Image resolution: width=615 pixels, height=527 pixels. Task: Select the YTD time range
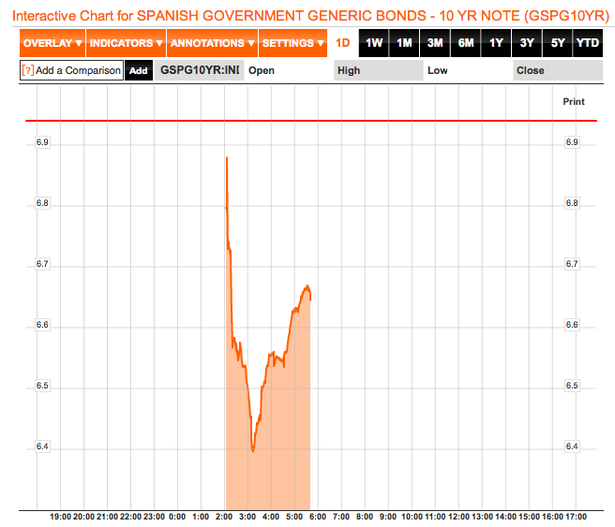(x=588, y=43)
